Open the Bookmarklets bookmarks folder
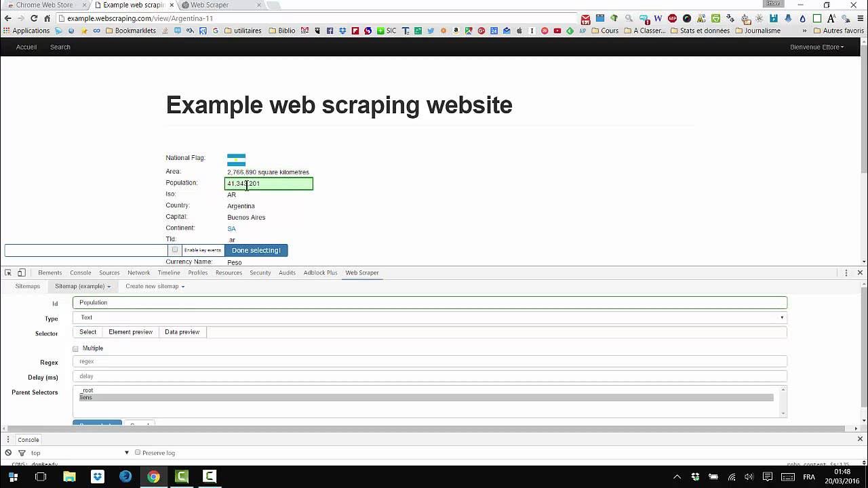 130,30
